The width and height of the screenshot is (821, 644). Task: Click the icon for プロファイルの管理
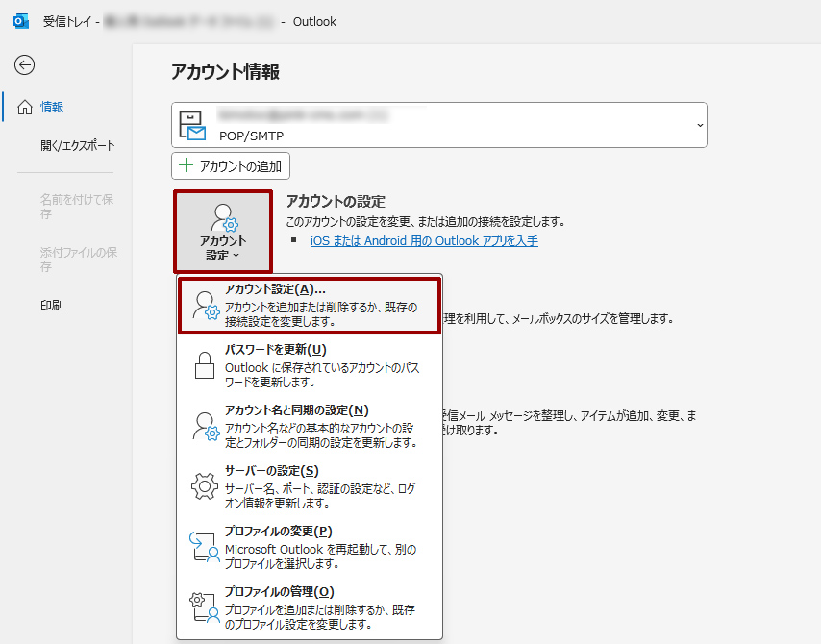point(206,607)
